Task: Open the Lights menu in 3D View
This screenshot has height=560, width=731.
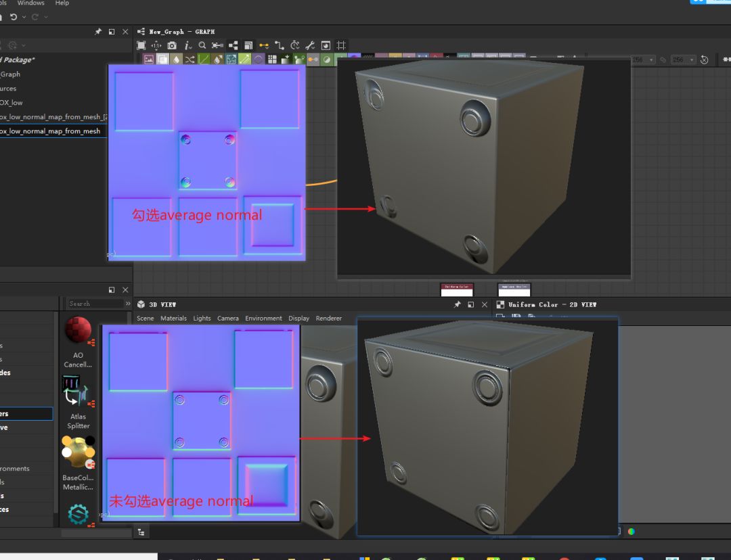Action: [x=202, y=318]
